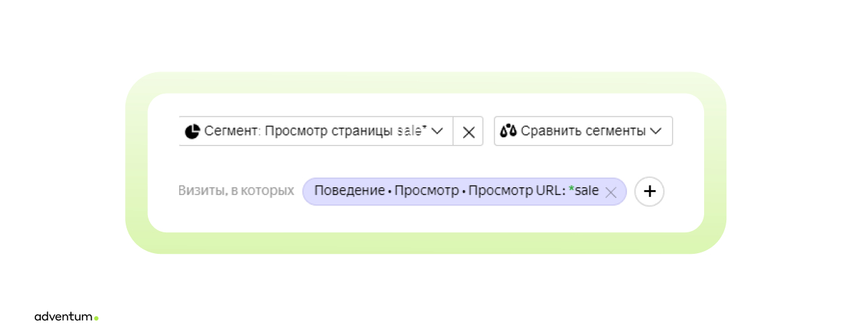Click the scales icon for comparing segments

509,131
